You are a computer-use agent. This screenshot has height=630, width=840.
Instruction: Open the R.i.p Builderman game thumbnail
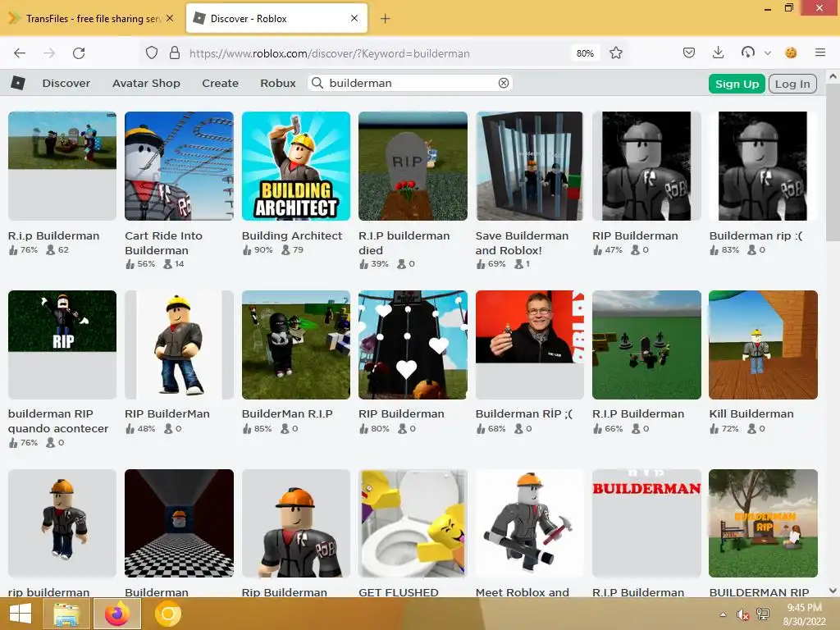tap(62, 166)
